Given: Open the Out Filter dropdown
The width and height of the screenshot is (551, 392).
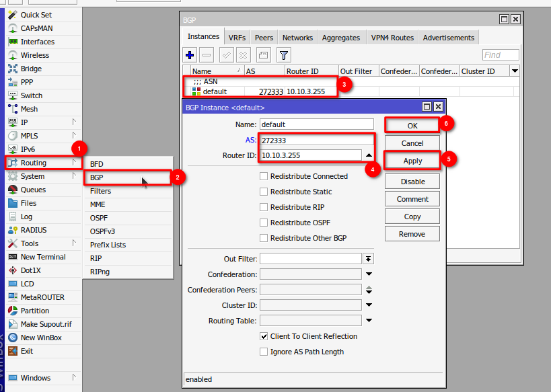Looking at the screenshot, I should [x=368, y=259].
